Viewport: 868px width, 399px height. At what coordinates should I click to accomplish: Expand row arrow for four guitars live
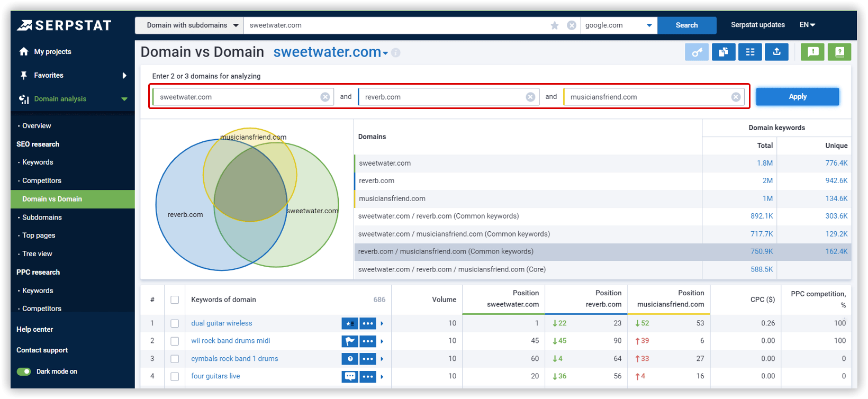(x=382, y=377)
